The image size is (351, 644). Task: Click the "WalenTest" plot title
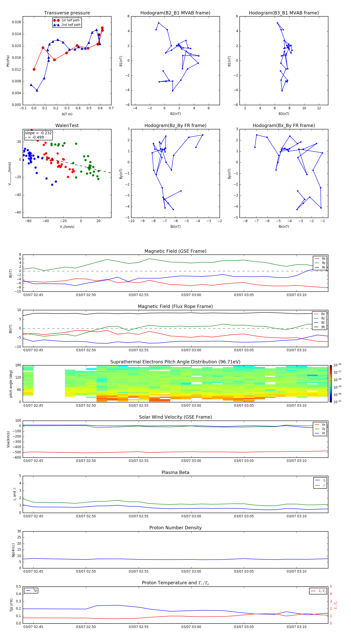click(x=67, y=125)
